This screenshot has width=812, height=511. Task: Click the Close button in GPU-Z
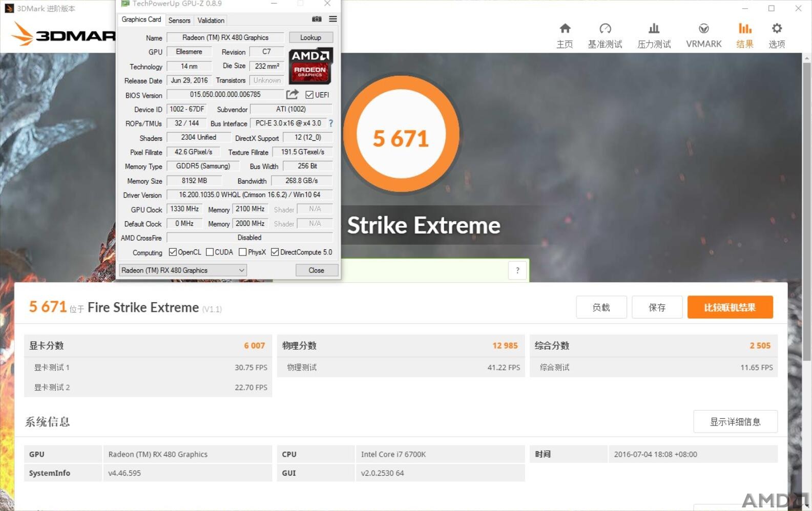(317, 270)
